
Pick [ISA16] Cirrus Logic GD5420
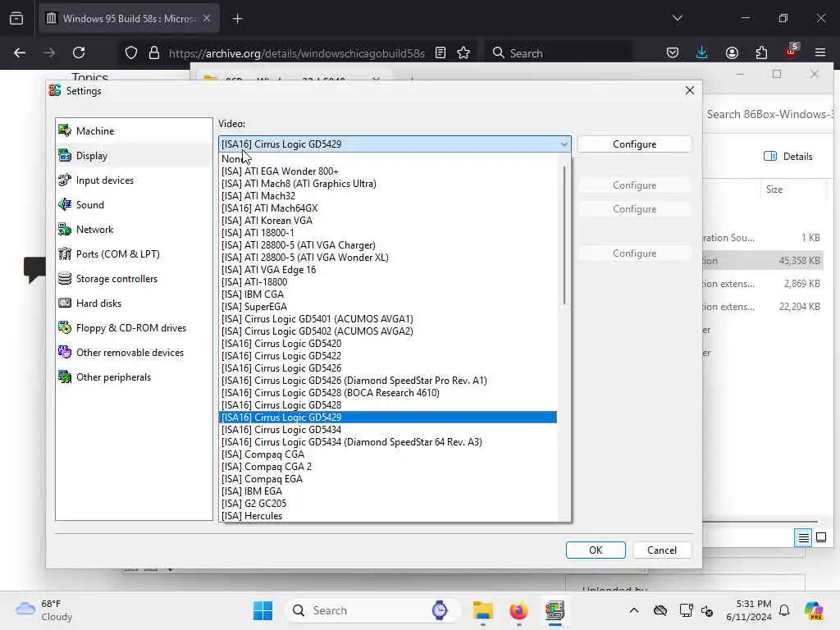pos(388,344)
